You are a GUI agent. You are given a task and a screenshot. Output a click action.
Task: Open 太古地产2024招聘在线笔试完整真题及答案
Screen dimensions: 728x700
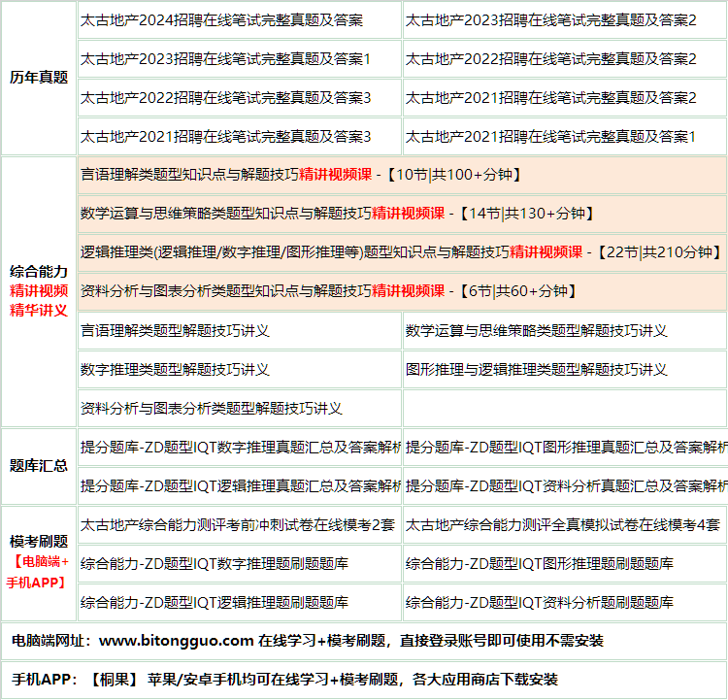(221, 20)
